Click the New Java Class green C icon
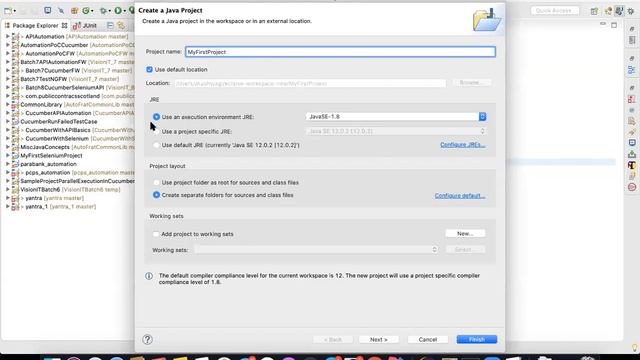The height and width of the screenshot is (360, 640). click(x=86, y=11)
